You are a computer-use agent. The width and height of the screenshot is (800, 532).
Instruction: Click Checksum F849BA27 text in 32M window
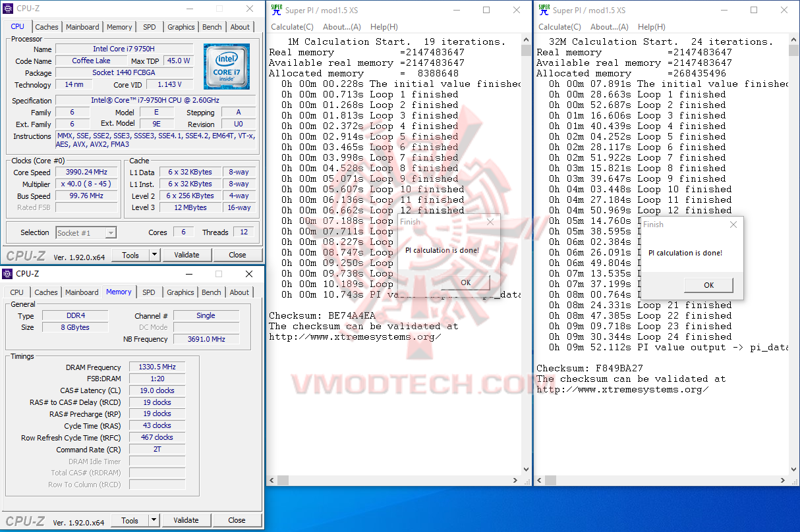(x=589, y=368)
